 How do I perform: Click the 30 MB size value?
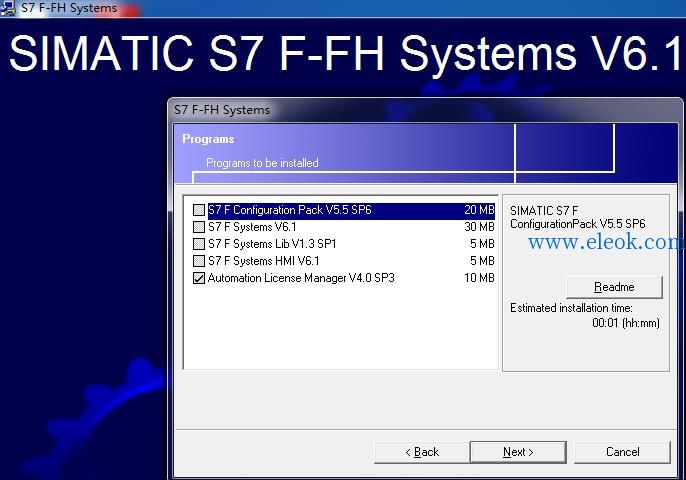(x=479, y=227)
